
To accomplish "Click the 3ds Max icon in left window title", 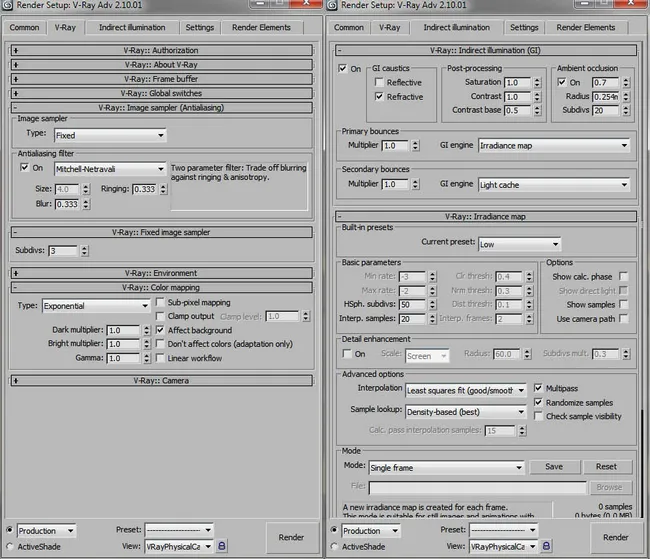I will click(7, 5).
